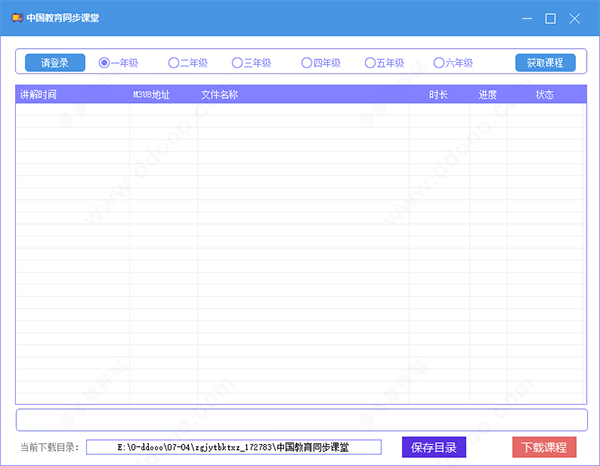The width and height of the screenshot is (600, 466).
Task: Select the 一年级 radio button
Action: [x=118, y=63]
